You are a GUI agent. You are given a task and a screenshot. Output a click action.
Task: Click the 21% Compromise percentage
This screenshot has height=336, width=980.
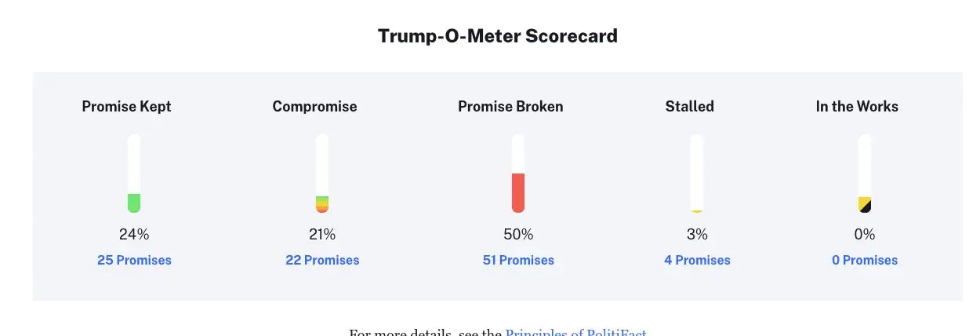coord(322,234)
